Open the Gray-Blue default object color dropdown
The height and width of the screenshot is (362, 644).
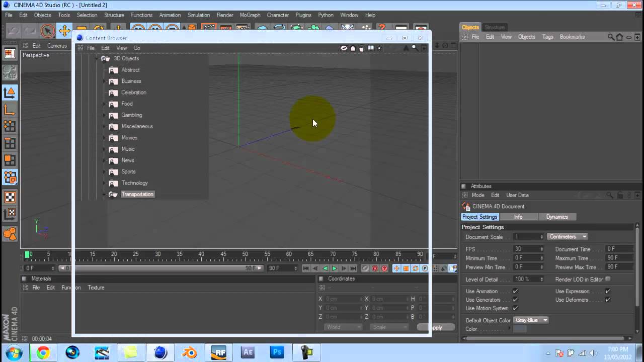point(531,320)
